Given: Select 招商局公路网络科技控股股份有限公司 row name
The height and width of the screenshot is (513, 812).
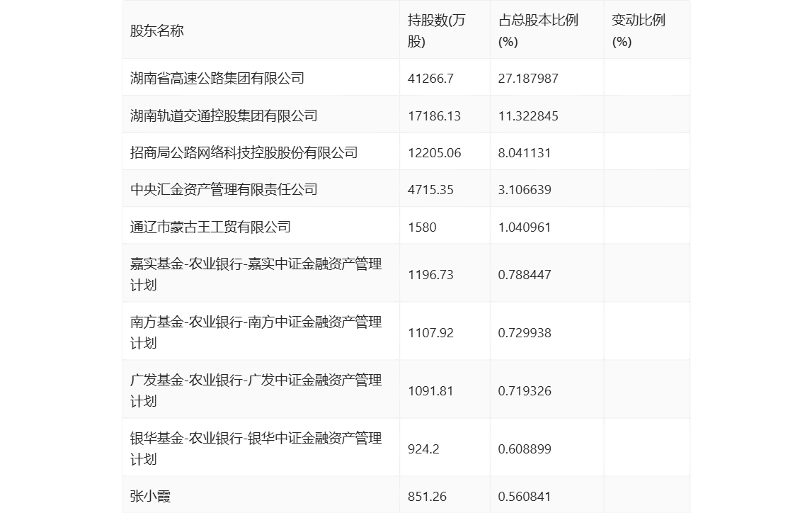Looking at the screenshot, I should point(244,152).
